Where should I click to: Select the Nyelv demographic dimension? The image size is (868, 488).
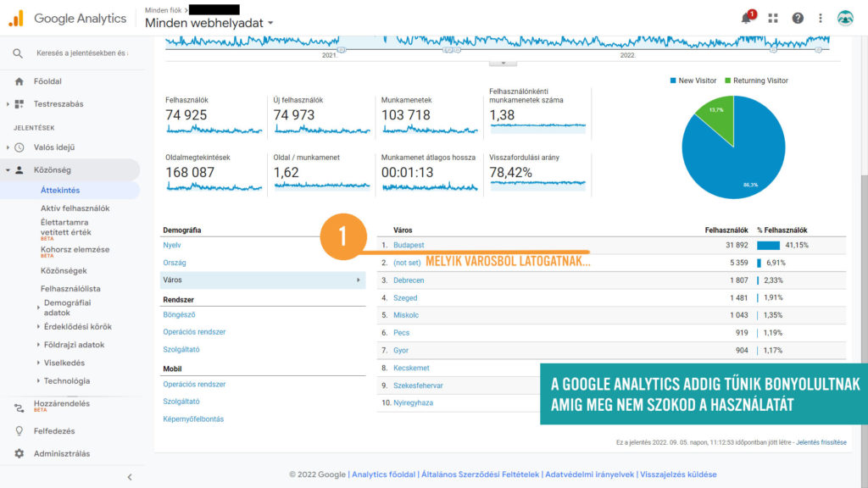pyautogui.click(x=172, y=245)
